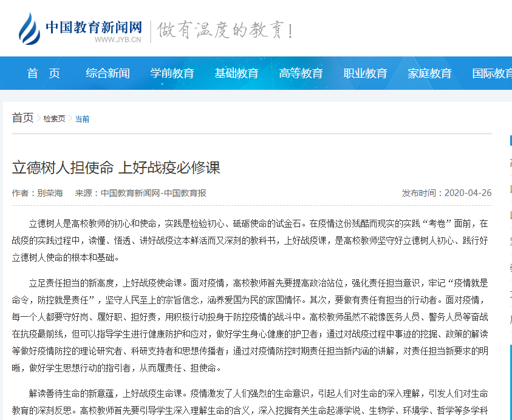Viewport: 512px width, 420px height.
Task: Go to the 基础教育 section
Action: 236,73
